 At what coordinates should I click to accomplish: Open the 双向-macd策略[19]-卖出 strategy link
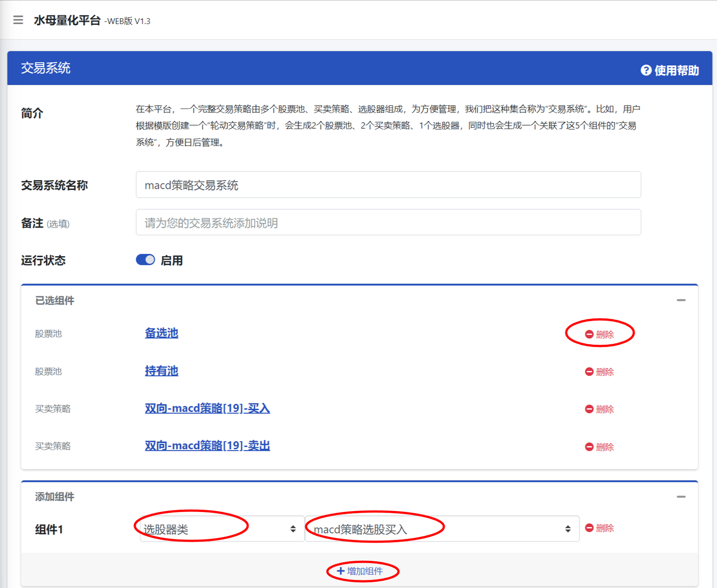[x=207, y=446]
